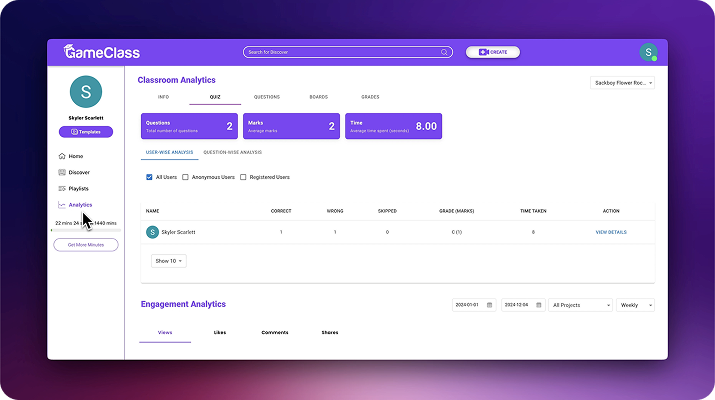This screenshot has height=400, width=715.
Task: Open Discover in the sidebar
Action: click(79, 172)
